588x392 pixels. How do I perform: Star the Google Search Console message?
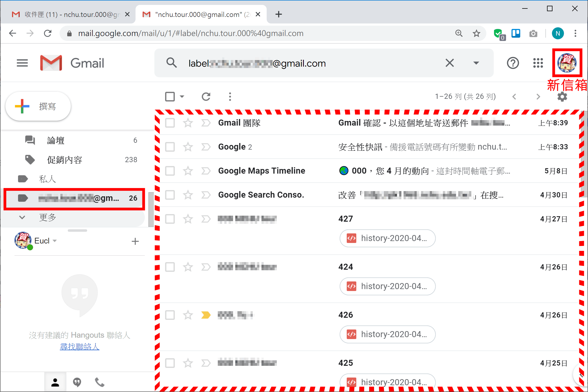pyautogui.click(x=188, y=195)
